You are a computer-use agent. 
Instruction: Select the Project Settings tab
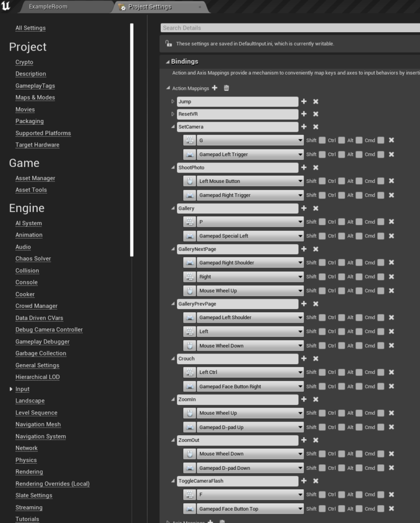tap(150, 7)
